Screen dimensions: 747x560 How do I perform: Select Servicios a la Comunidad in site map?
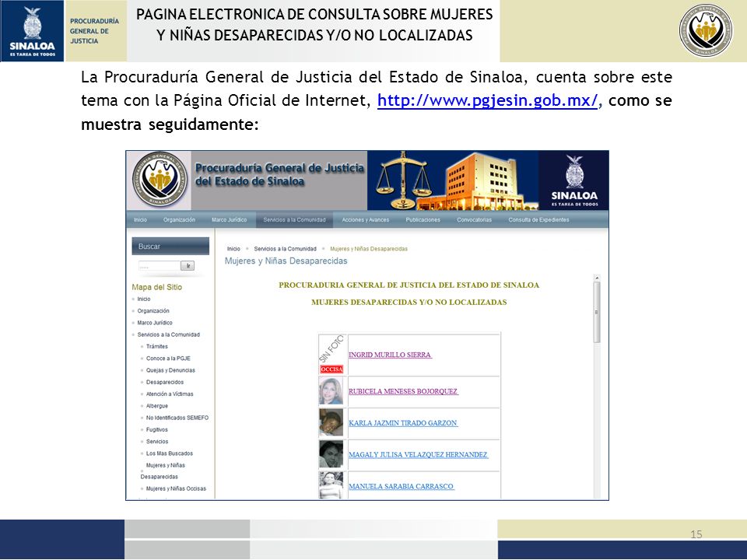169,334
